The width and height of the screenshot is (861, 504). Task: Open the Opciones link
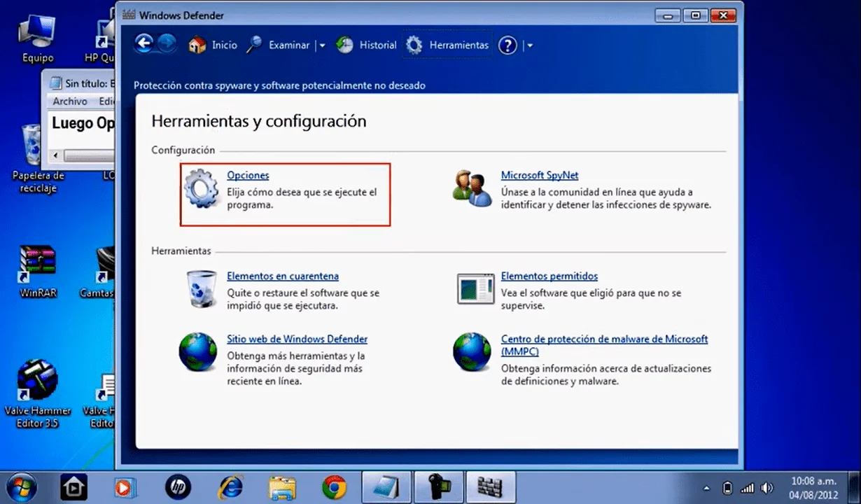(248, 176)
